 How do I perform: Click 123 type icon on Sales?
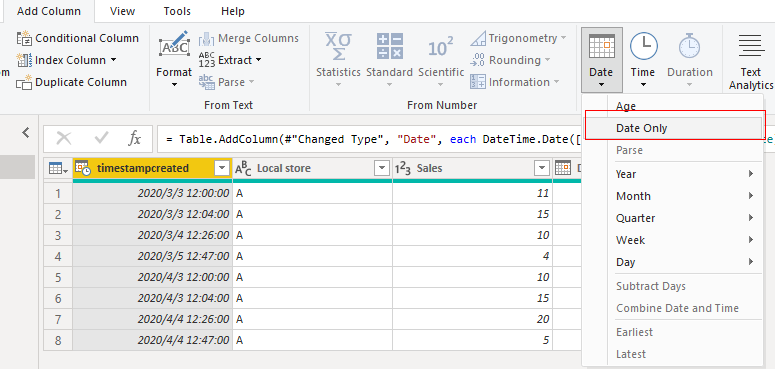pos(403,169)
